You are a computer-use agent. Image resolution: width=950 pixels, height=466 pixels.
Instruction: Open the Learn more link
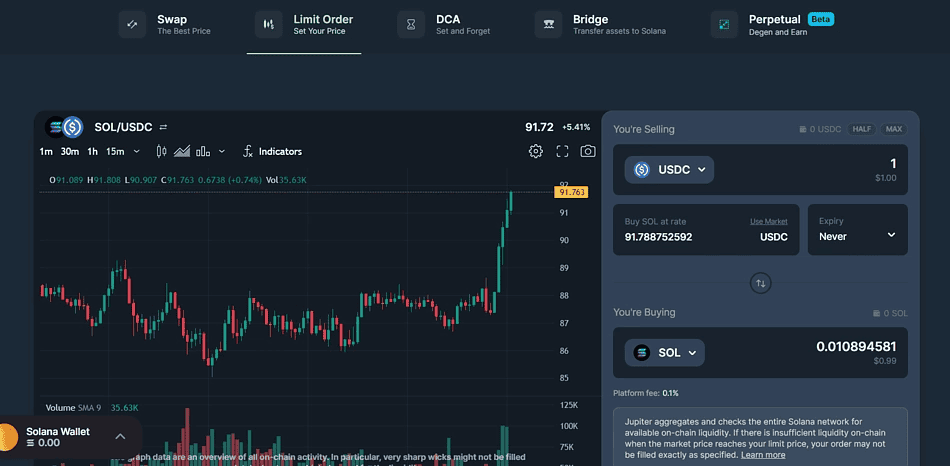click(763, 454)
